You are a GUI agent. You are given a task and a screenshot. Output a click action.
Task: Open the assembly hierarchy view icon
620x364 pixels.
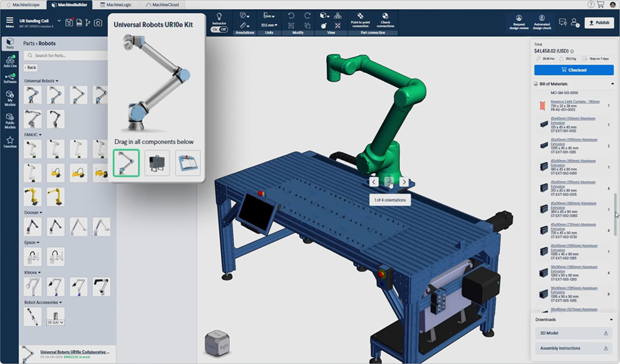[x=337, y=16]
